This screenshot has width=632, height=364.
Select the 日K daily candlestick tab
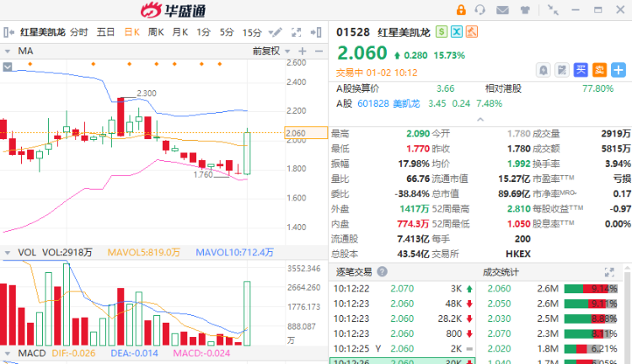[131, 32]
